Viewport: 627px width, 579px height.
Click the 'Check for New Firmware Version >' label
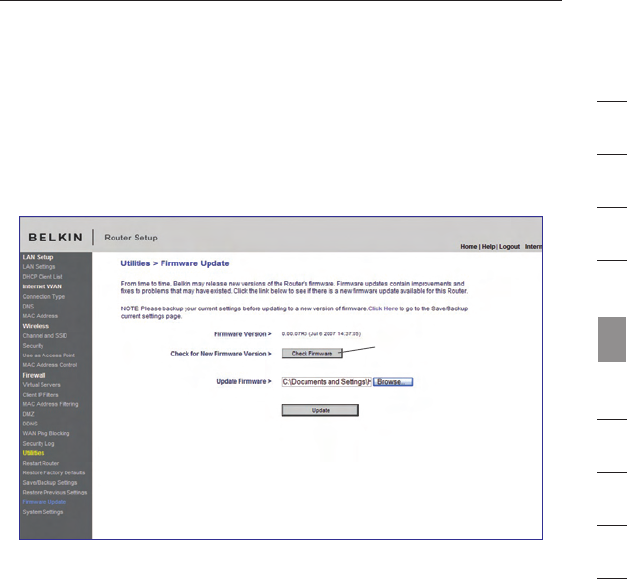pyautogui.click(x=221, y=353)
